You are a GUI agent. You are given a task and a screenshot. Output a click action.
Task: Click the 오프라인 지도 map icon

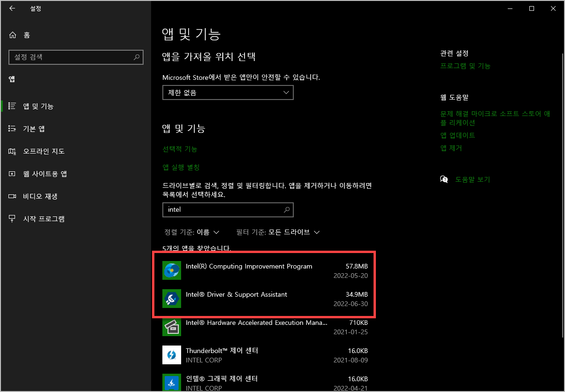(x=12, y=151)
